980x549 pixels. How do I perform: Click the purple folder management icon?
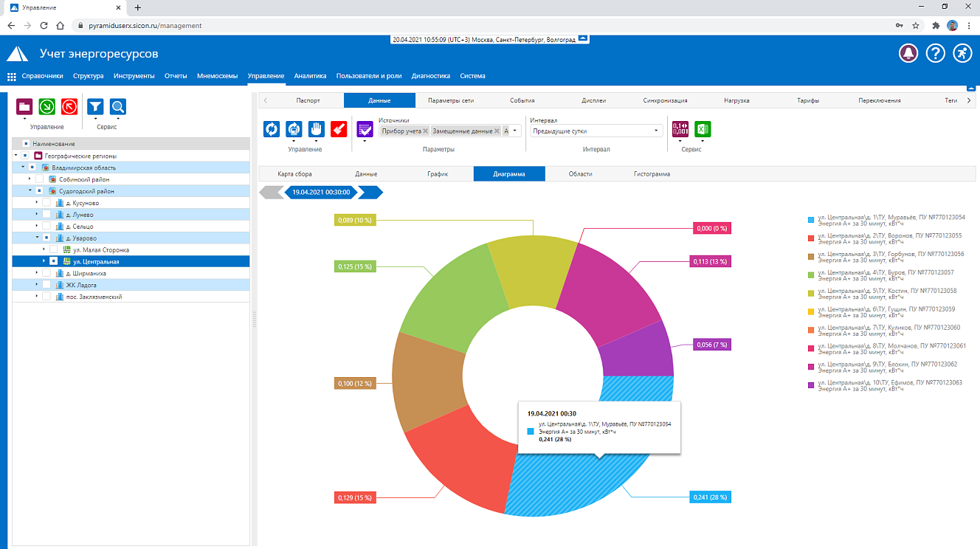pos(24,107)
